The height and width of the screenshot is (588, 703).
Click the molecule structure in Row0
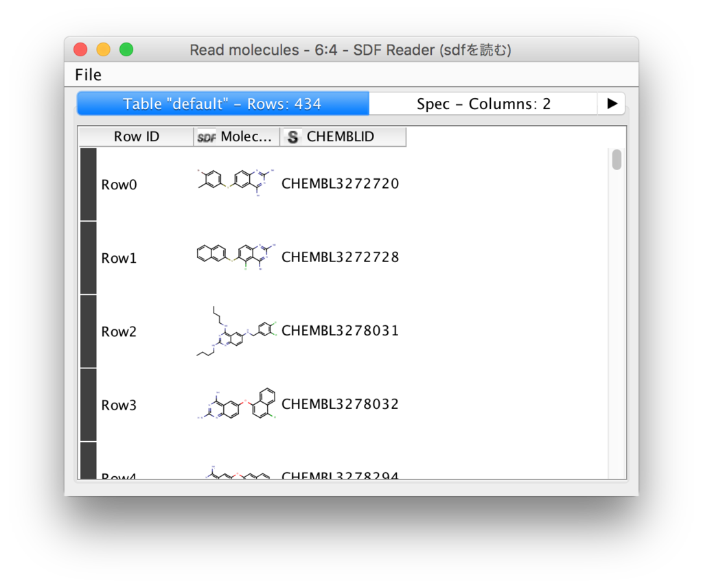point(236,183)
